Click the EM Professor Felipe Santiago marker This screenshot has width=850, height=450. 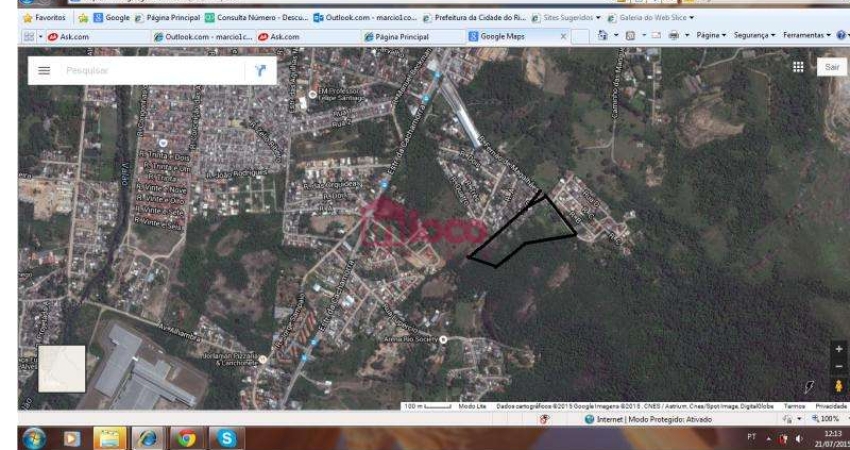[312, 94]
